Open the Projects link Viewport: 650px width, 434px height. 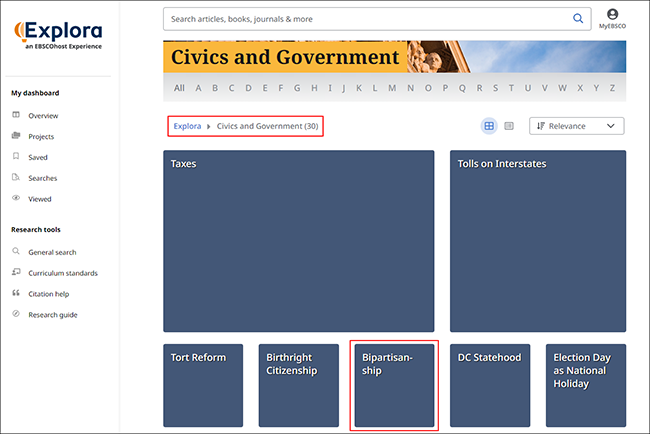[41, 136]
